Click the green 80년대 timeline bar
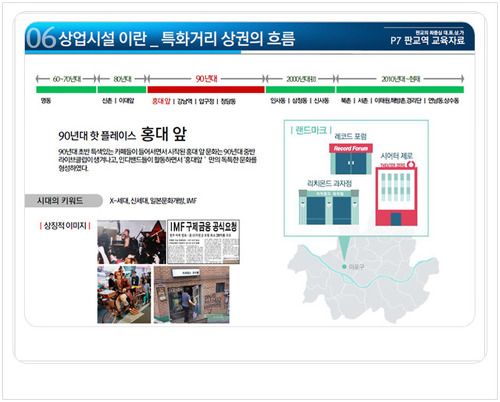This screenshot has height=402, width=500. pos(122,89)
